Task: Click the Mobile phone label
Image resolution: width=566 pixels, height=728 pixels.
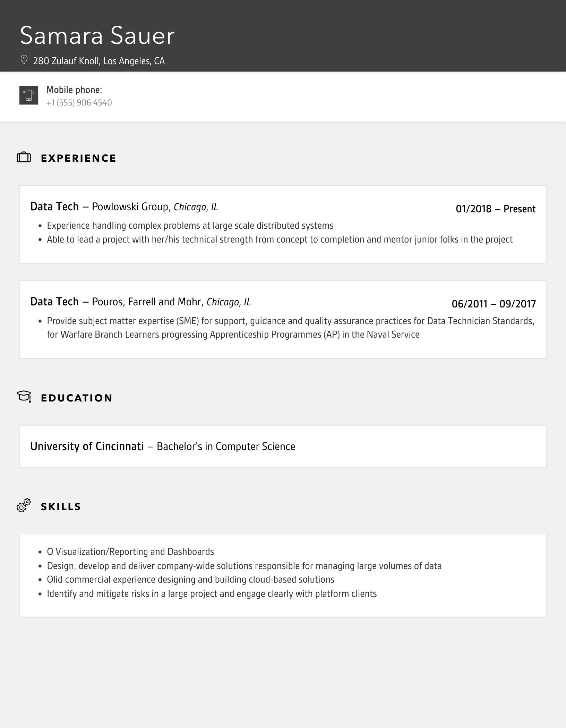Action: click(x=74, y=90)
